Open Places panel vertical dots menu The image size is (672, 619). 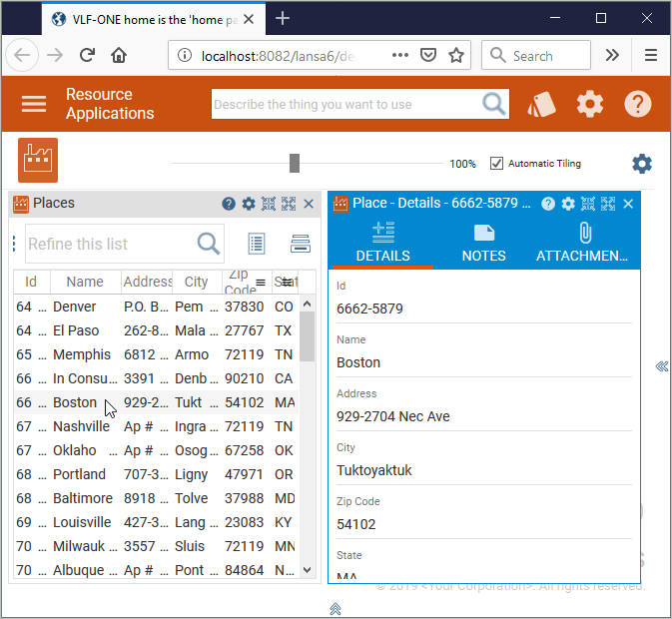14,244
